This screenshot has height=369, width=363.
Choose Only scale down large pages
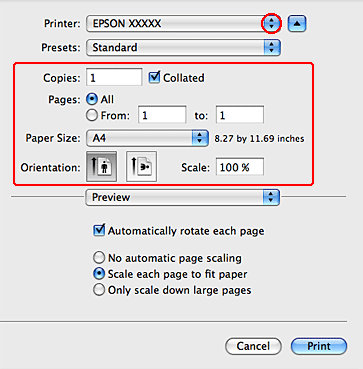tap(99, 290)
